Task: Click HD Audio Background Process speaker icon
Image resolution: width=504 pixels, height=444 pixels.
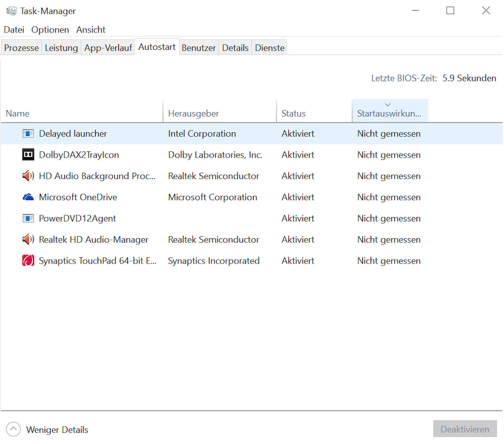Action: [x=28, y=176]
